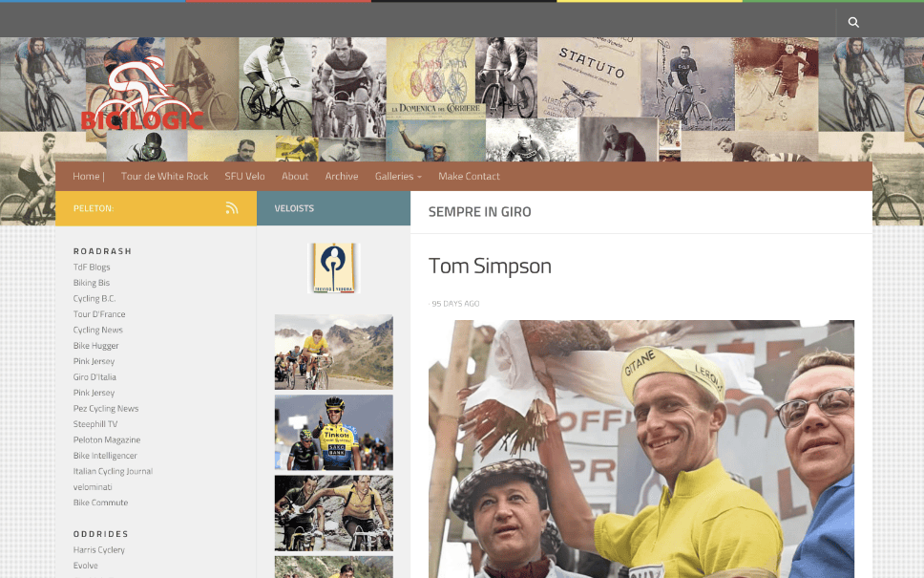Visit the Harris Cyclery link

(99, 549)
